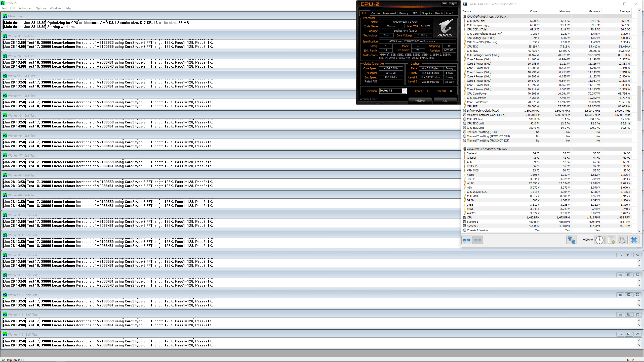Reset HWiNFO min/max with clock icon

tap(599, 240)
